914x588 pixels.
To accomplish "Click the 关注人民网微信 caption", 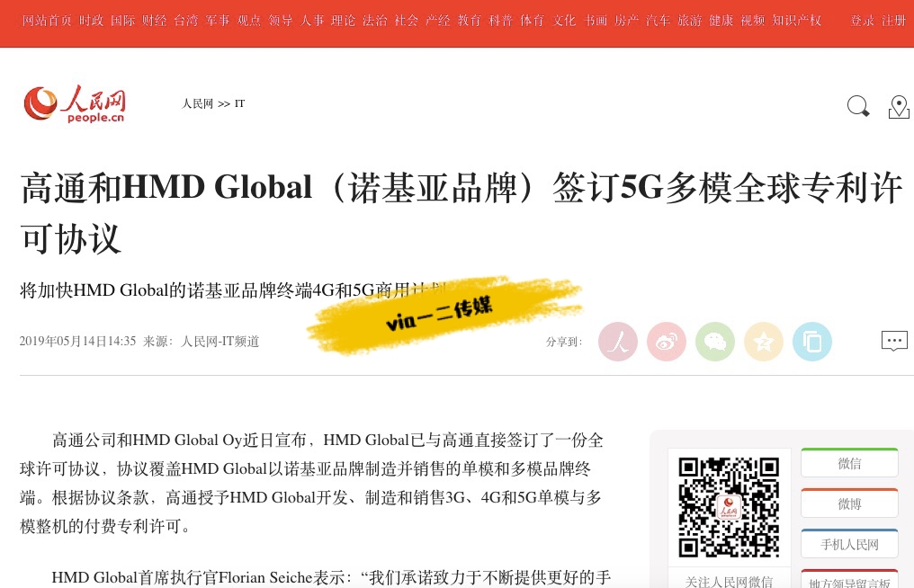I will click(730, 581).
